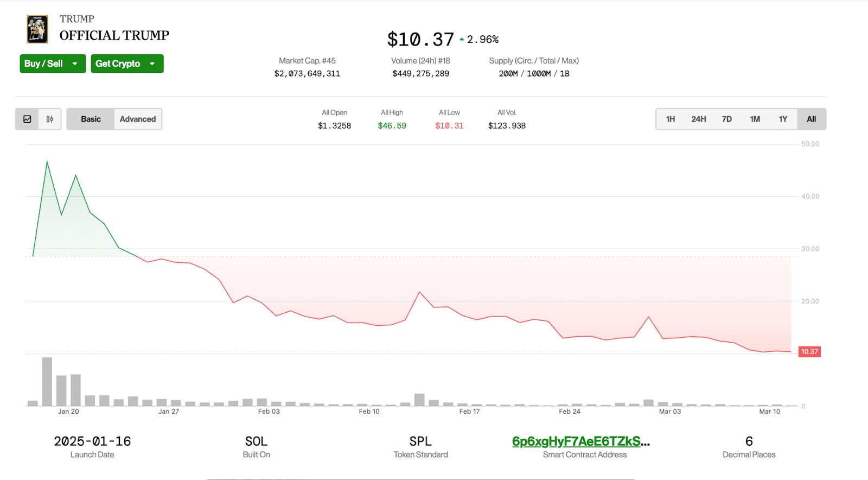This screenshot has height=480, width=868.
Task: Show the 7D time range
Action: [x=727, y=119]
